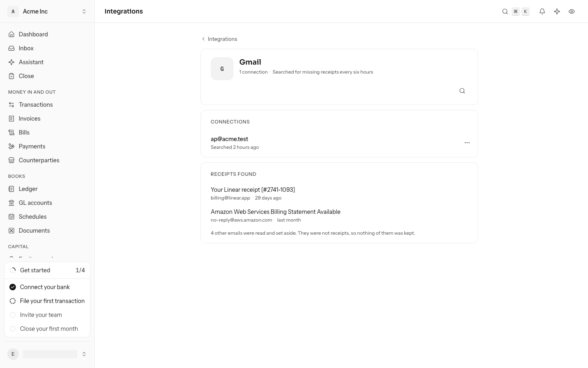
Task: Click the Schedules icon in the sidebar
Action: (11, 217)
